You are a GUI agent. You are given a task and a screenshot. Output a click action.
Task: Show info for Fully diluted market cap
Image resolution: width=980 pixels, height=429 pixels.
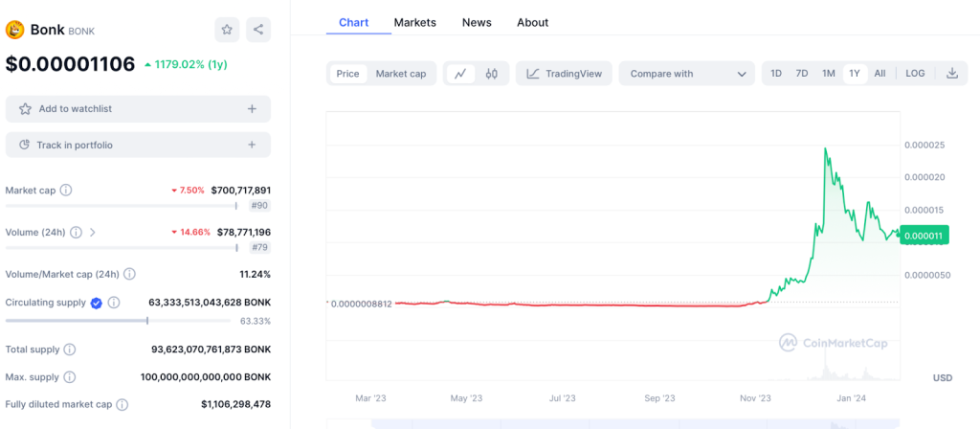point(122,405)
